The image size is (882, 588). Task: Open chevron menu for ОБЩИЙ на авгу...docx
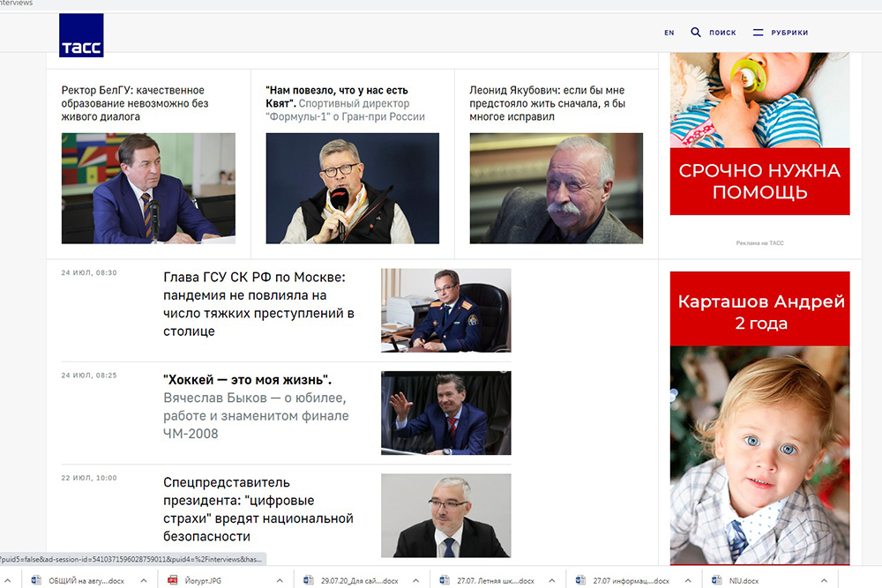[x=143, y=580]
